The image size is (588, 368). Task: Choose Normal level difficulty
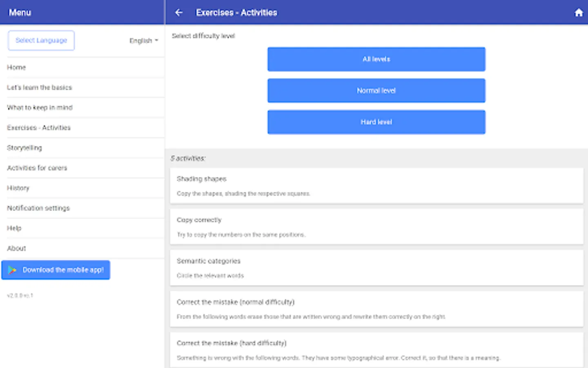click(376, 90)
